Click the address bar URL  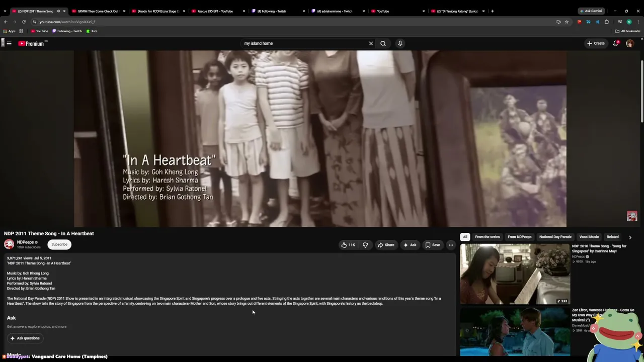[x=67, y=22]
